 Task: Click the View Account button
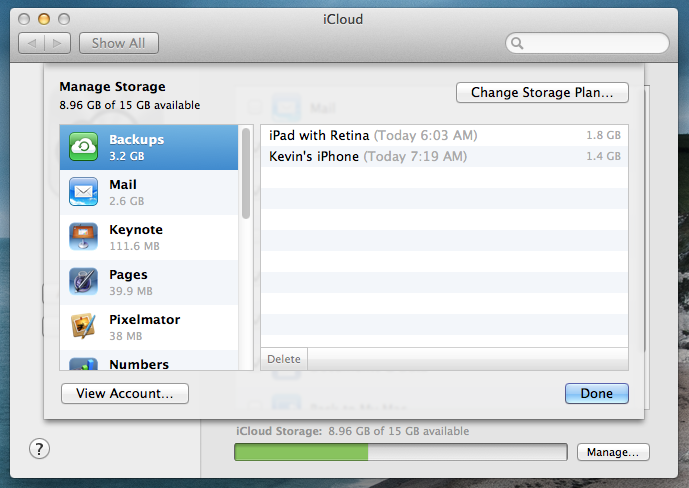pos(125,393)
